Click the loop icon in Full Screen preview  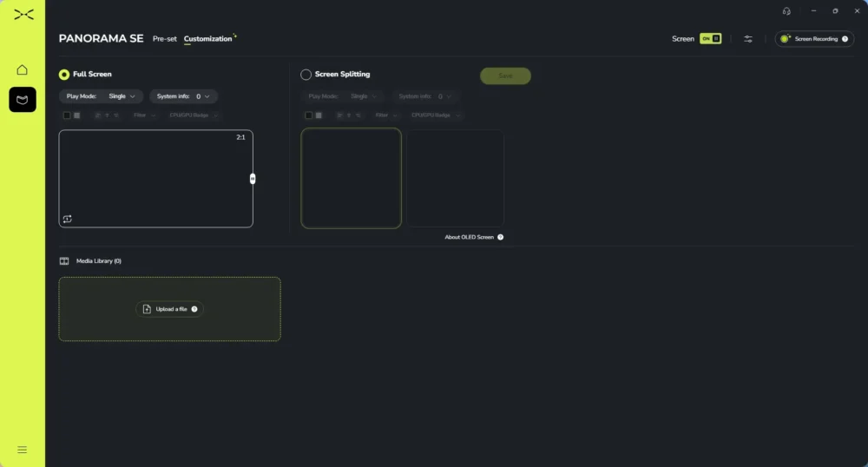click(x=67, y=219)
